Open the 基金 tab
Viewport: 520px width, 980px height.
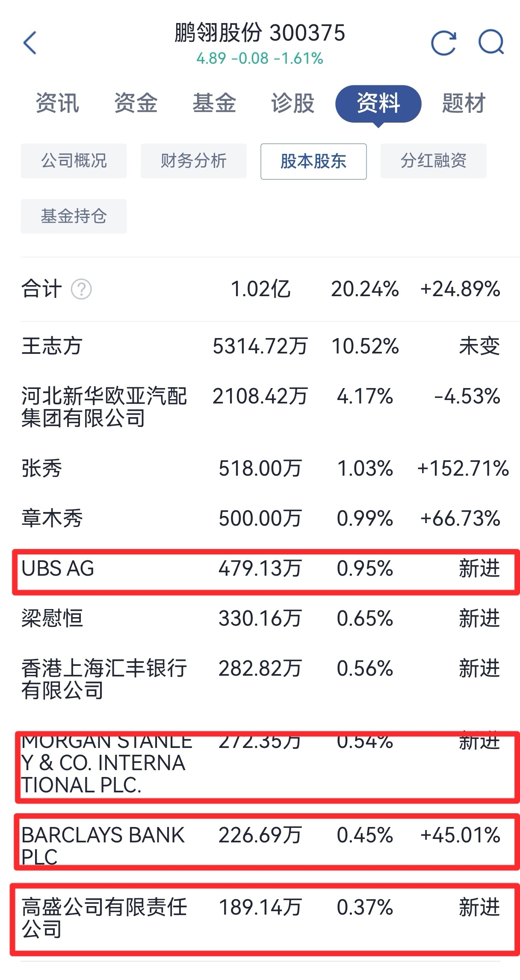click(x=214, y=103)
